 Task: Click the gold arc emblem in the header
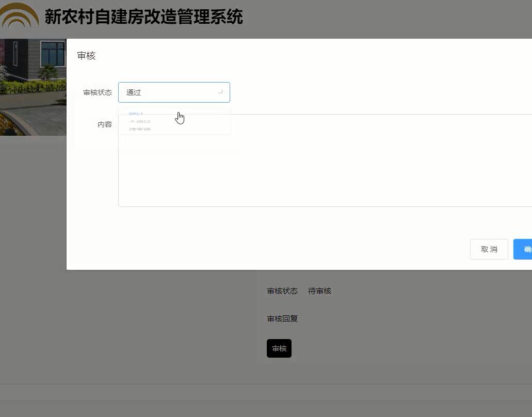tap(20, 17)
